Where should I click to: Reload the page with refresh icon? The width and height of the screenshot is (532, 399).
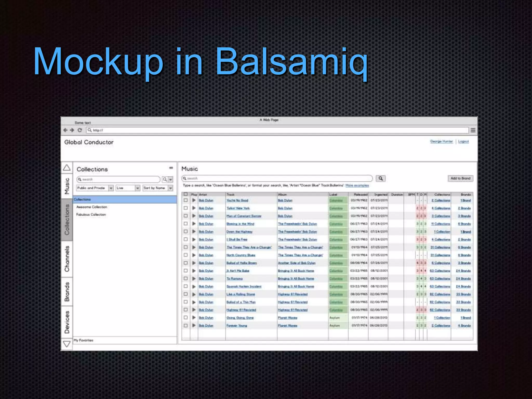coord(80,130)
